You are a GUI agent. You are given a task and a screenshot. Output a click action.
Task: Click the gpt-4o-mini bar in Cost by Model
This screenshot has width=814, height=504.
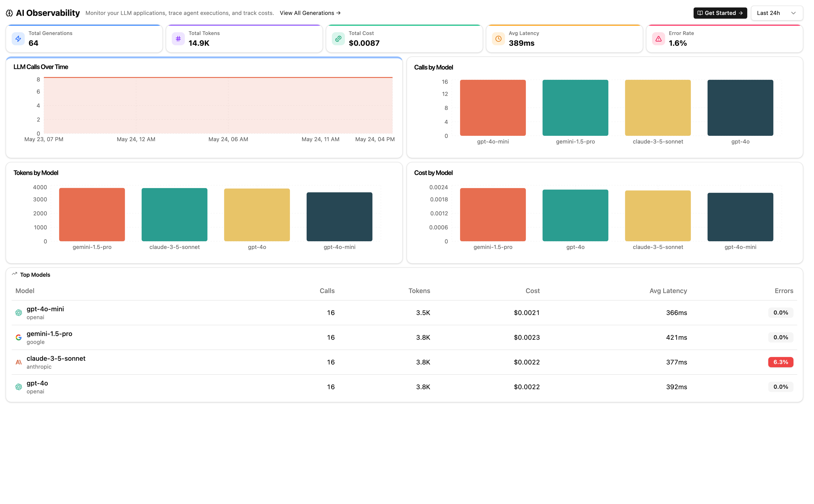(740, 217)
